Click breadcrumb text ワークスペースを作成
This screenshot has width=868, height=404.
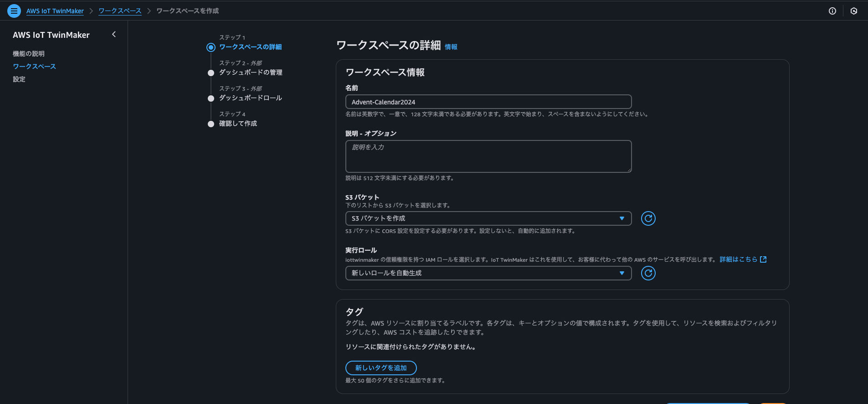(188, 11)
